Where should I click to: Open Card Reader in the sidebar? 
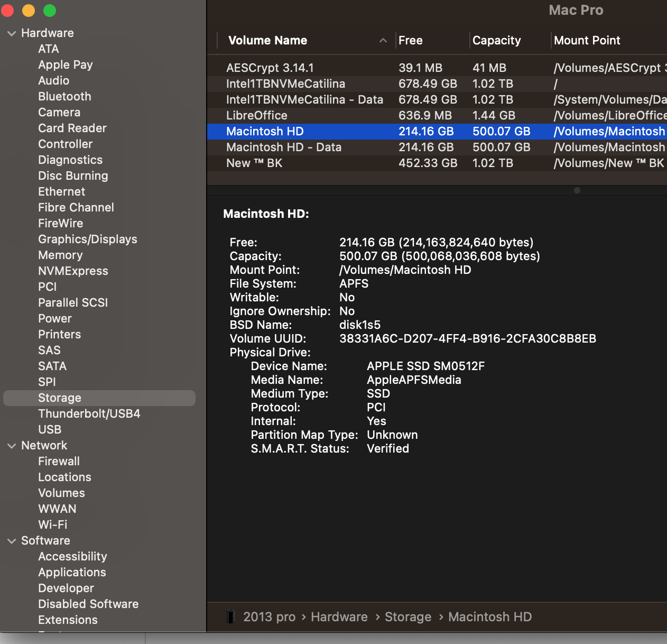pos(72,128)
